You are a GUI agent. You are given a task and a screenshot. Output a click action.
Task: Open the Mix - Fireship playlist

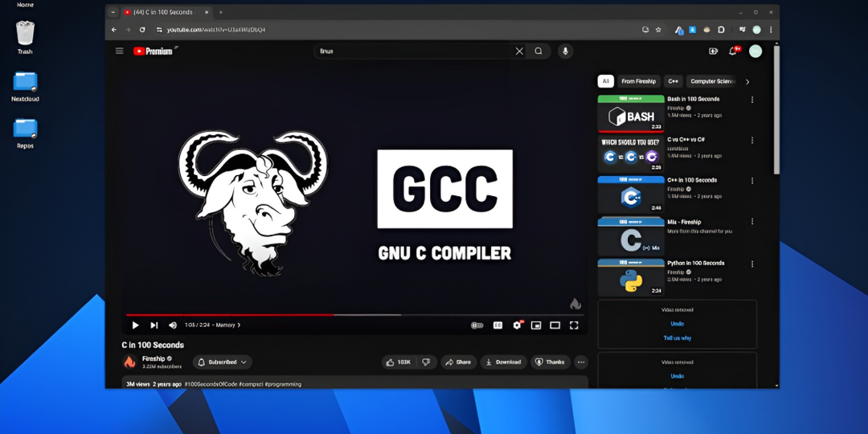coord(631,235)
